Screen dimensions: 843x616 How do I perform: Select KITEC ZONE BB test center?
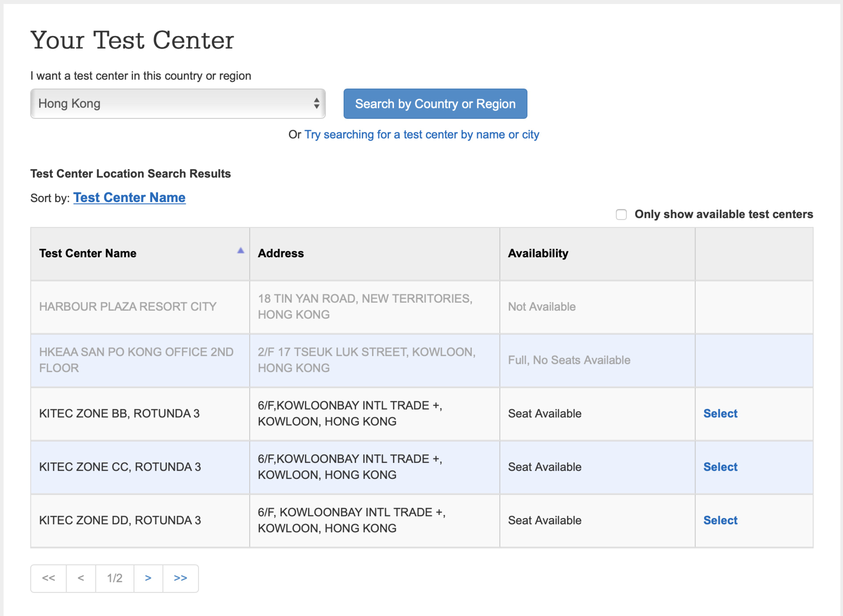[x=720, y=413]
